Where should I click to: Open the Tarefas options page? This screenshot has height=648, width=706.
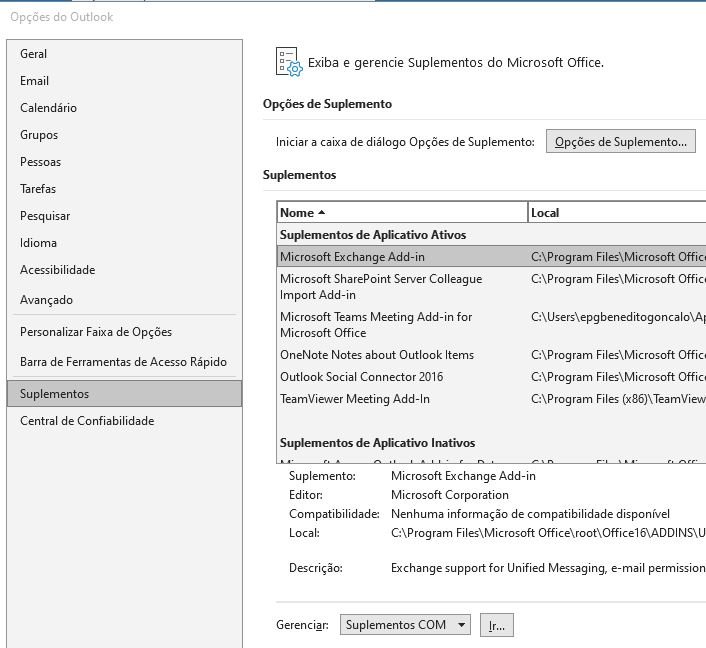[x=124, y=189]
